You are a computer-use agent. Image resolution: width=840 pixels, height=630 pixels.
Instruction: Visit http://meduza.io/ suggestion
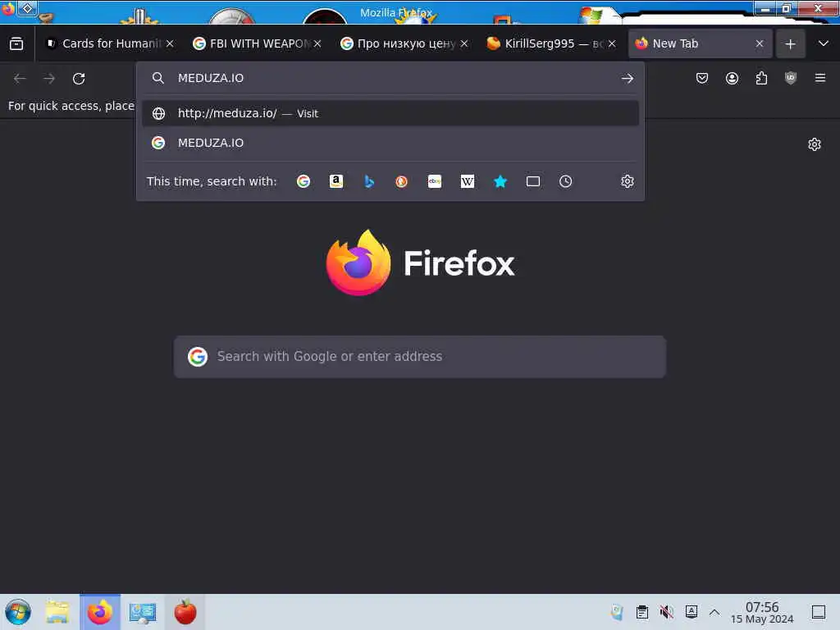[390, 113]
